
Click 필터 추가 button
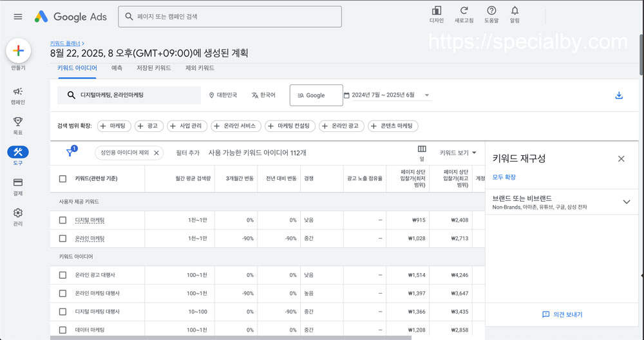point(187,153)
